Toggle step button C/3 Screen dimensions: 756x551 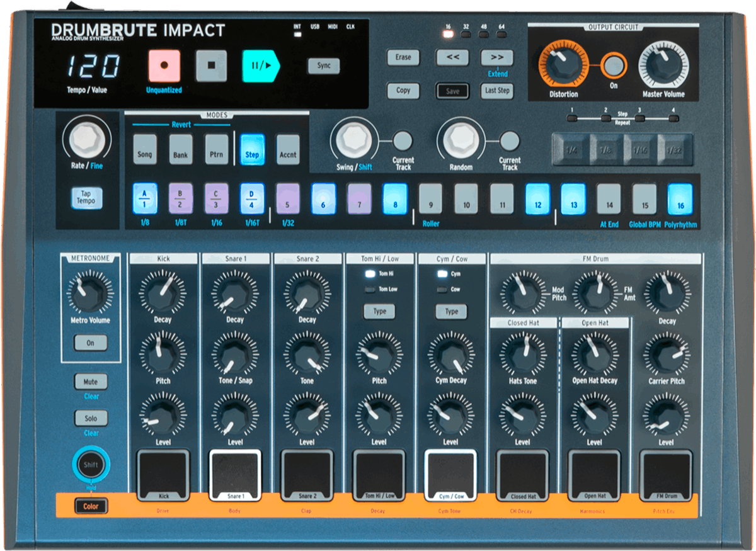pyautogui.click(x=216, y=199)
